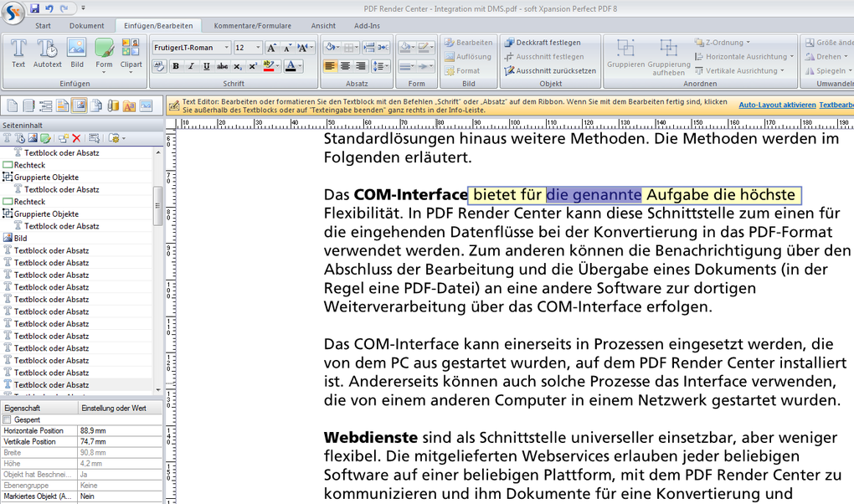Screen dimensions: 854x504
Task: Toggle the page content panel view button
Action: pos(79,105)
